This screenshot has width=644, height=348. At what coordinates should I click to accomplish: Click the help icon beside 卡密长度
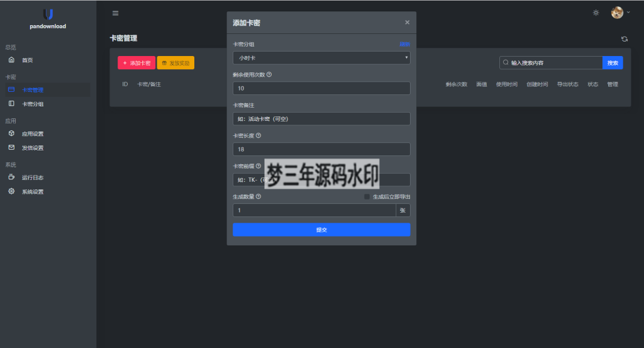tap(258, 135)
